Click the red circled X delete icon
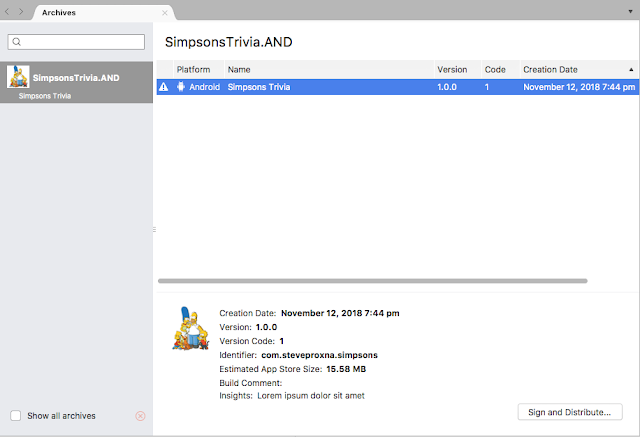This screenshot has width=640, height=437. (140, 416)
